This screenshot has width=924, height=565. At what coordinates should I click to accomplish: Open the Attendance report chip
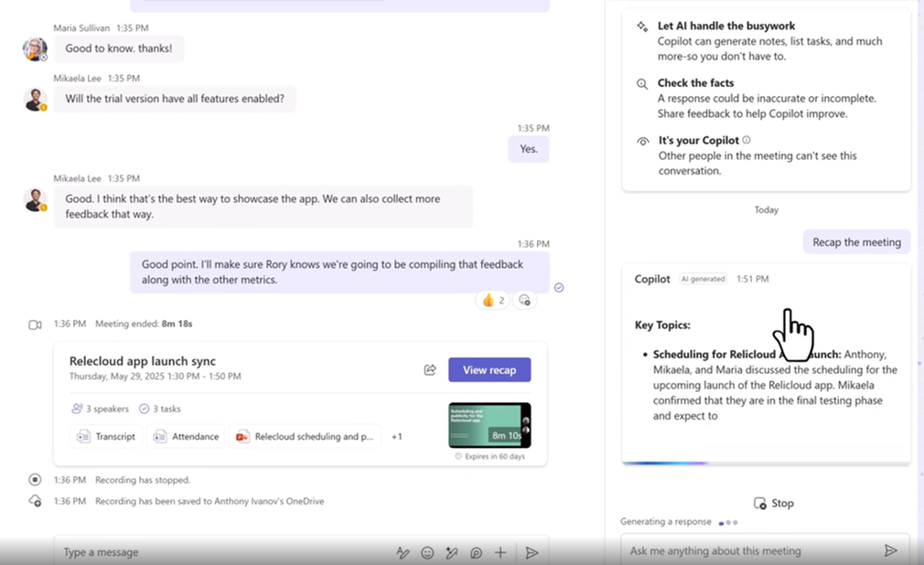[x=187, y=436]
